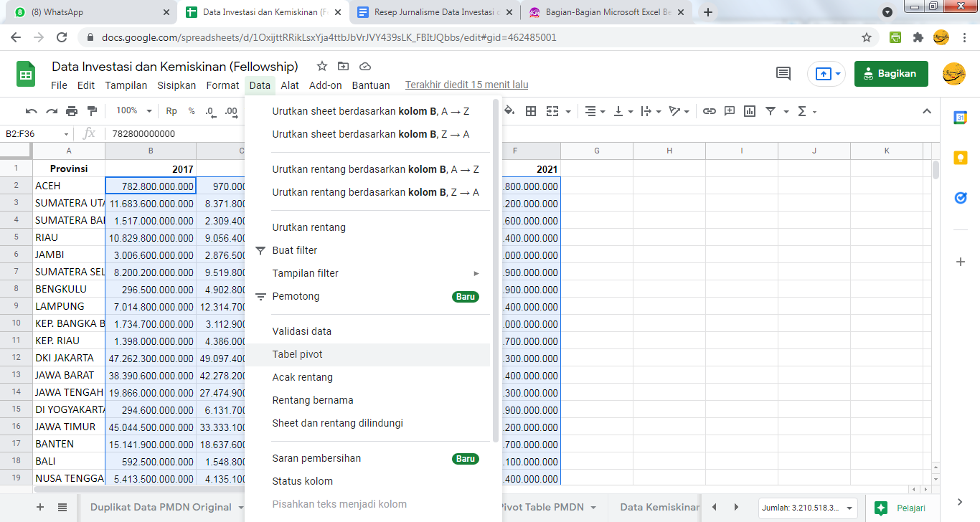Click the print icon
Screen dimensions: 980x522
point(72,111)
